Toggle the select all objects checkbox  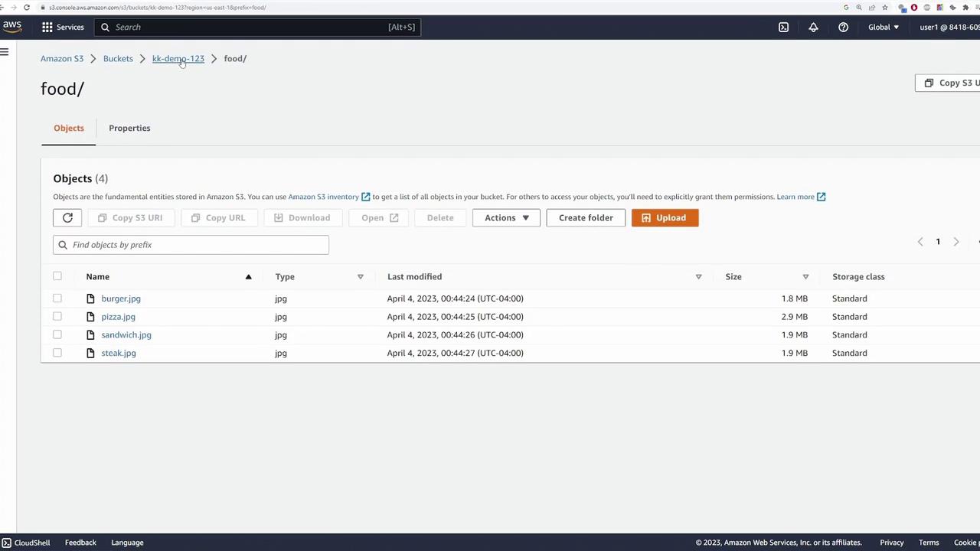[57, 276]
